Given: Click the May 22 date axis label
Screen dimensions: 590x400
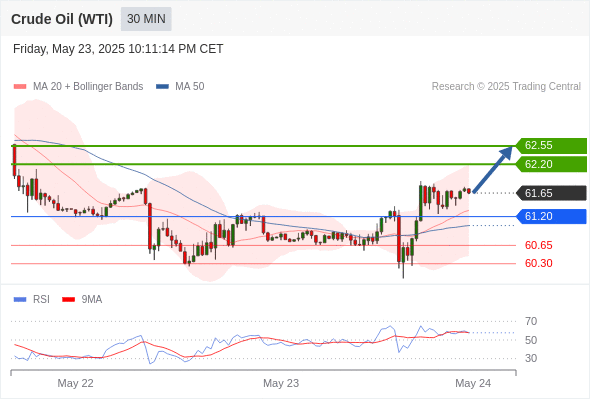Looking at the screenshot, I should click(75, 383).
